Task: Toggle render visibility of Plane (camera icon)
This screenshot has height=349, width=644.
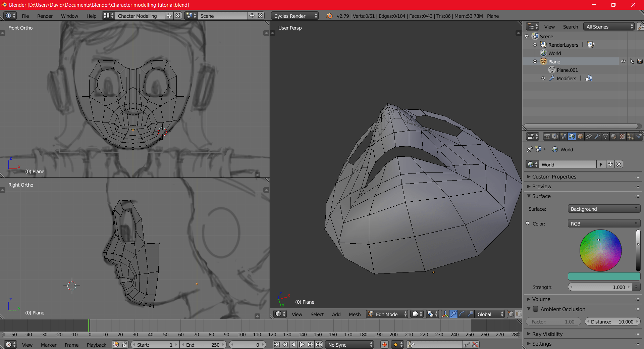Action: coord(639,61)
